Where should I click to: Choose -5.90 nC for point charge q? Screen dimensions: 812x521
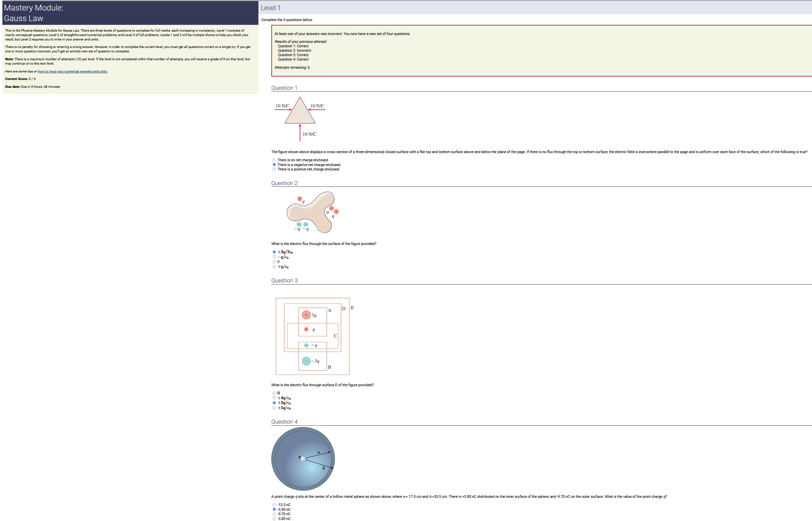click(274, 509)
